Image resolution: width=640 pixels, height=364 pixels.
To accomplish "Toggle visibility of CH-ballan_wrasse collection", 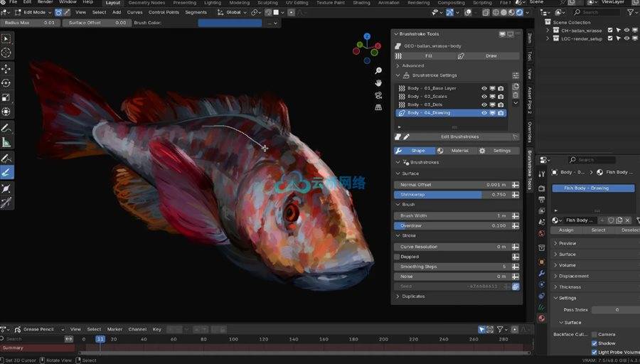I will click(626, 30).
